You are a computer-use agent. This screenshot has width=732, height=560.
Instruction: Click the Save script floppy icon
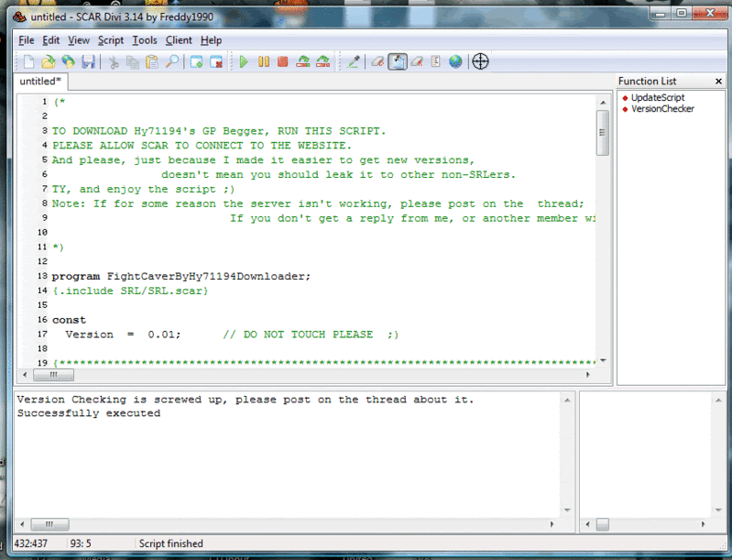pos(88,61)
